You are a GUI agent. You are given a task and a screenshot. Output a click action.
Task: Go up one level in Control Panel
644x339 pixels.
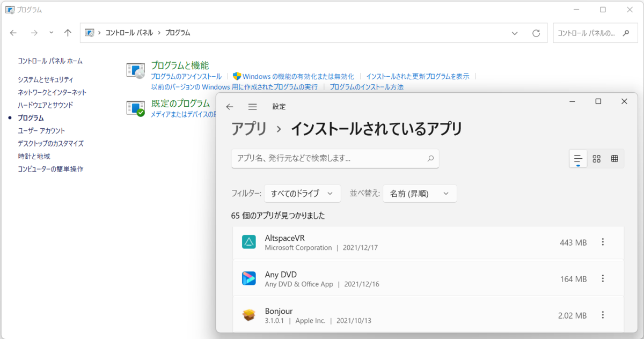(x=68, y=33)
